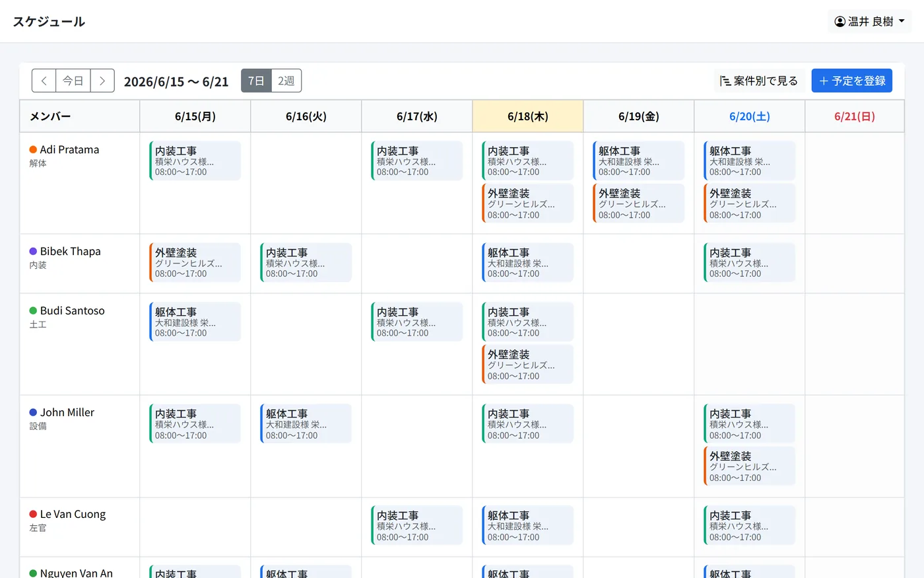Select the 6/20(土) column header
The image size is (924, 578).
[750, 116]
